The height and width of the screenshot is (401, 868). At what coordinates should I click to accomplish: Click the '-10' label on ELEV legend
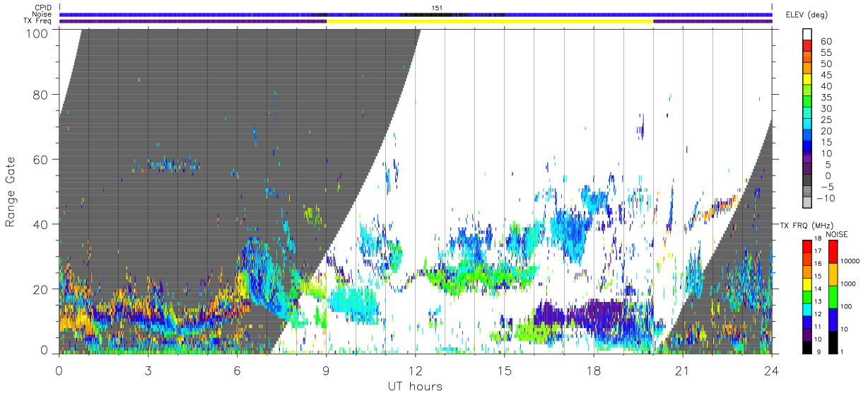point(826,199)
